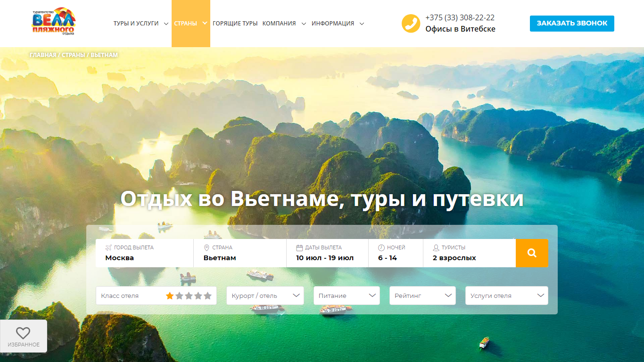Click the calendar icon beside Даты вылета

pyautogui.click(x=299, y=247)
